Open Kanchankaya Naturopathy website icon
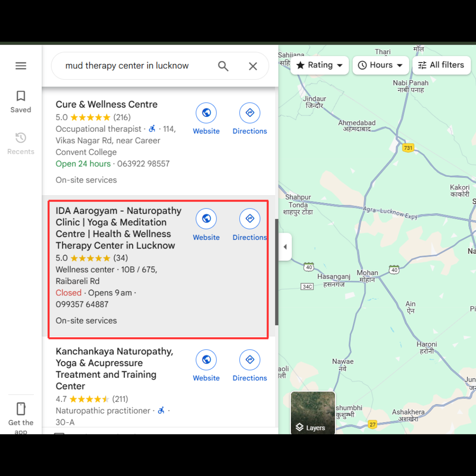The height and width of the screenshot is (476, 476). coord(206,360)
